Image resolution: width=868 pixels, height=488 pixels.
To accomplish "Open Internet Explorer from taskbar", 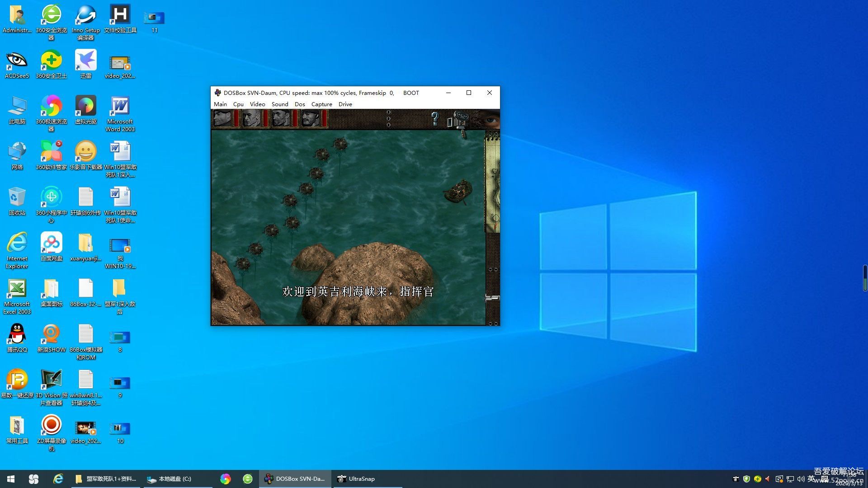I will (x=58, y=479).
